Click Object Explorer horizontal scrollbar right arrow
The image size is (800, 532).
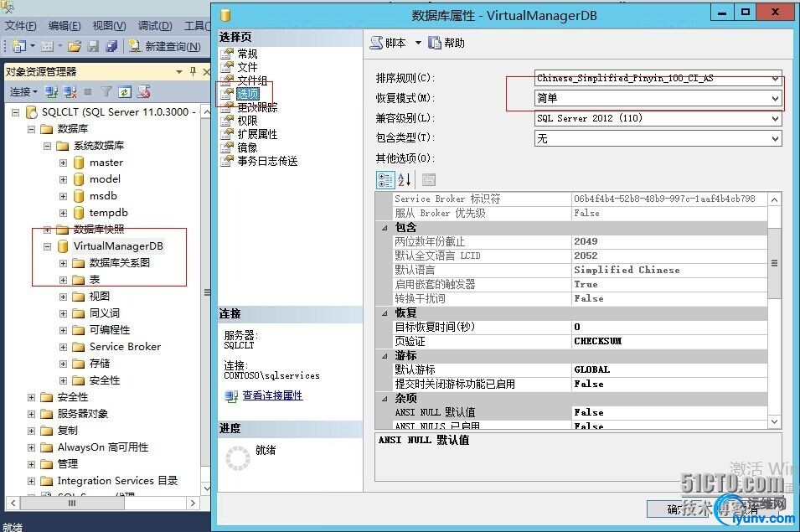click(193, 503)
